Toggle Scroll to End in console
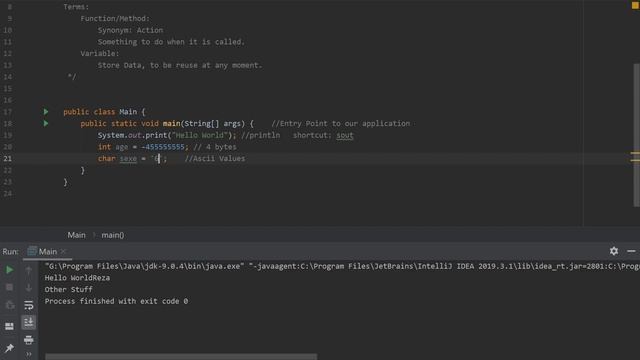 [x=29, y=322]
